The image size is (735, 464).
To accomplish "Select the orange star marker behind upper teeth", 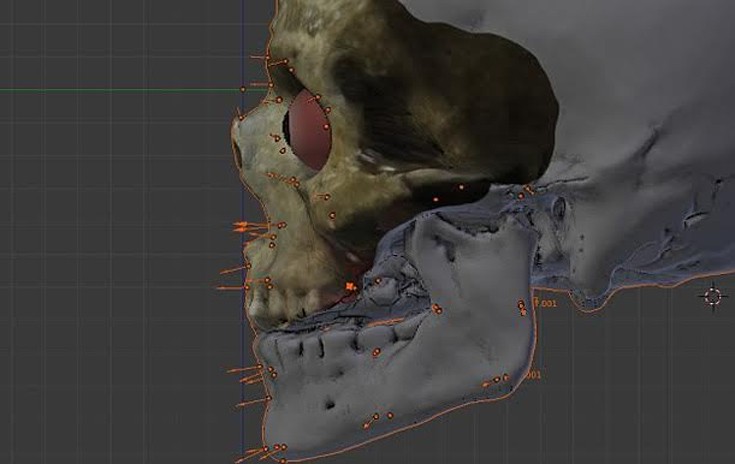I will pyautogui.click(x=350, y=286).
